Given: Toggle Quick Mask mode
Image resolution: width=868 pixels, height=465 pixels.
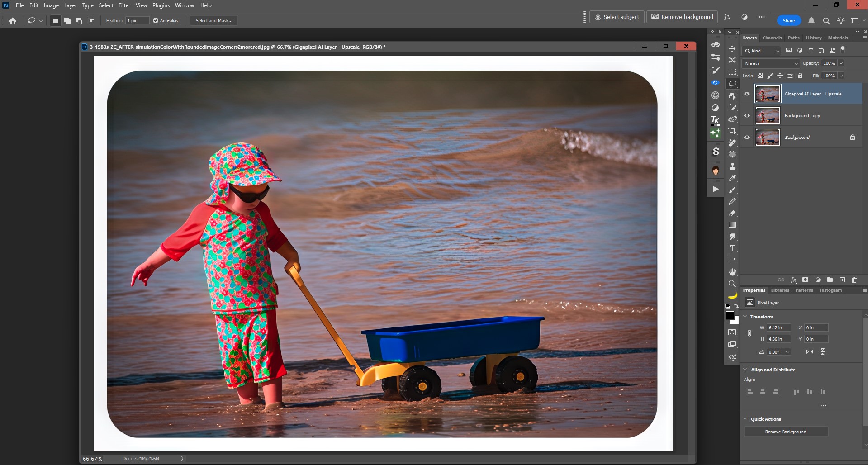Looking at the screenshot, I should pyautogui.click(x=732, y=332).
